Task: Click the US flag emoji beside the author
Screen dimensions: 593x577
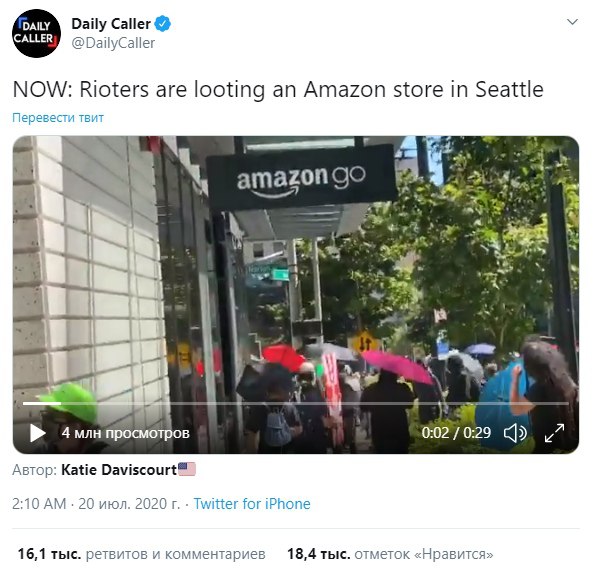Action: pos(187,469)
